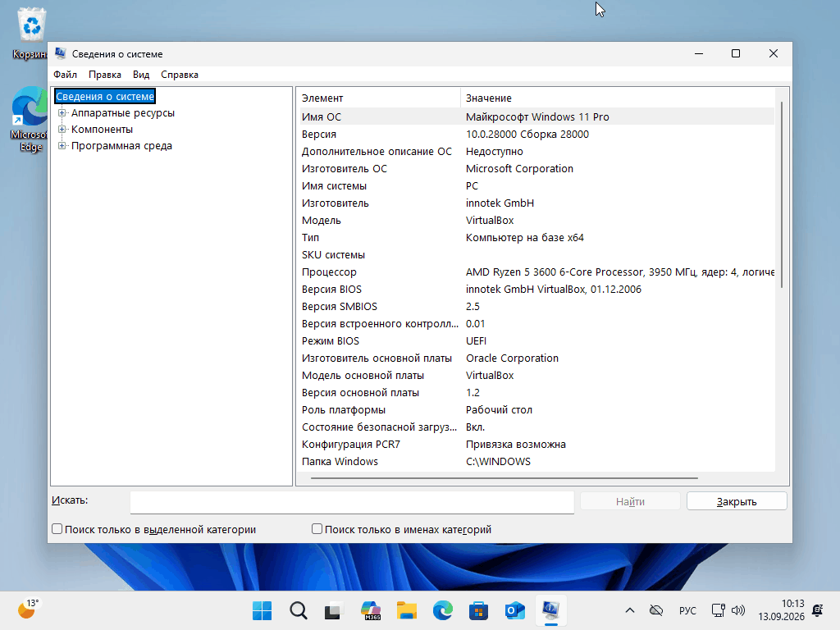The image size is (840, 630).
Task: Select the Версия BIOS row
Action: coord(536,290)
